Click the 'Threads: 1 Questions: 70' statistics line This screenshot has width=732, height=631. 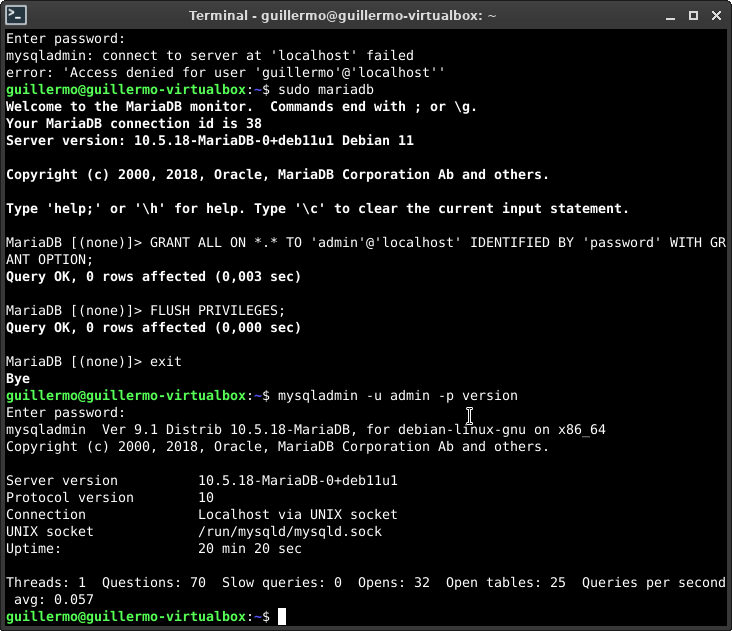[x=100, y=583]
